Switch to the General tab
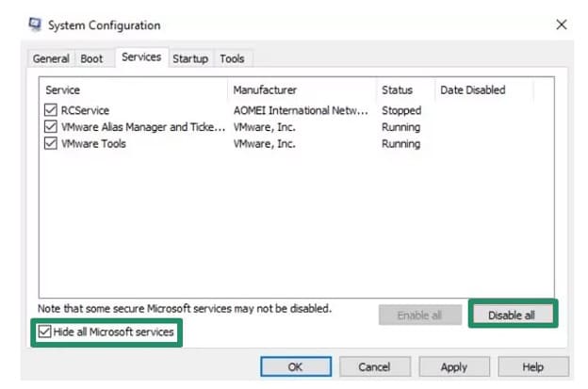 click(51, 58)
